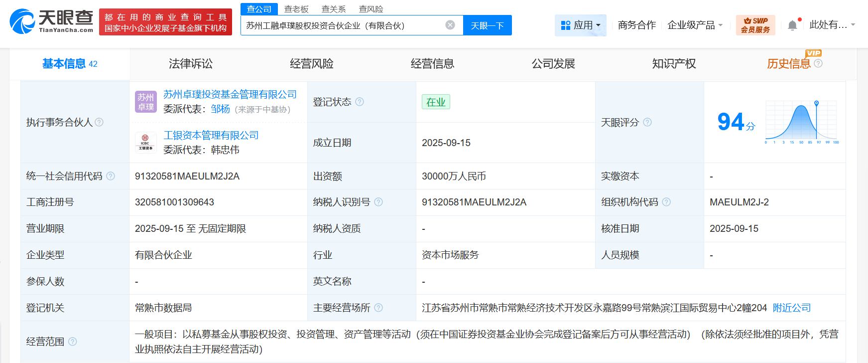Viewport: 868px width, 363px height.
Task: Expand the 企业级产品 dropdown
Action: tap(695, 25)
